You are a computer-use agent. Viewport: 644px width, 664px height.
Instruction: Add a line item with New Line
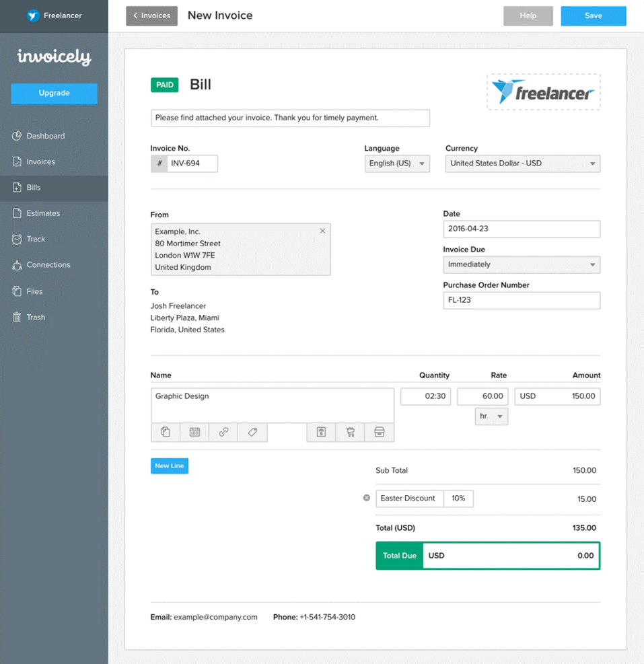(169, 466)
